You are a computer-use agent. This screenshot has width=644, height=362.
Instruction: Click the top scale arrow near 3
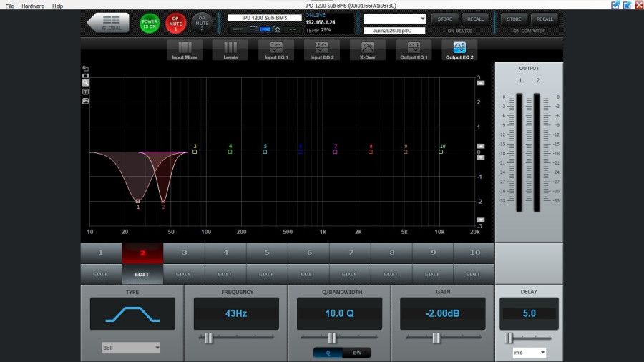pyautogui.click(x=481, y=83)
